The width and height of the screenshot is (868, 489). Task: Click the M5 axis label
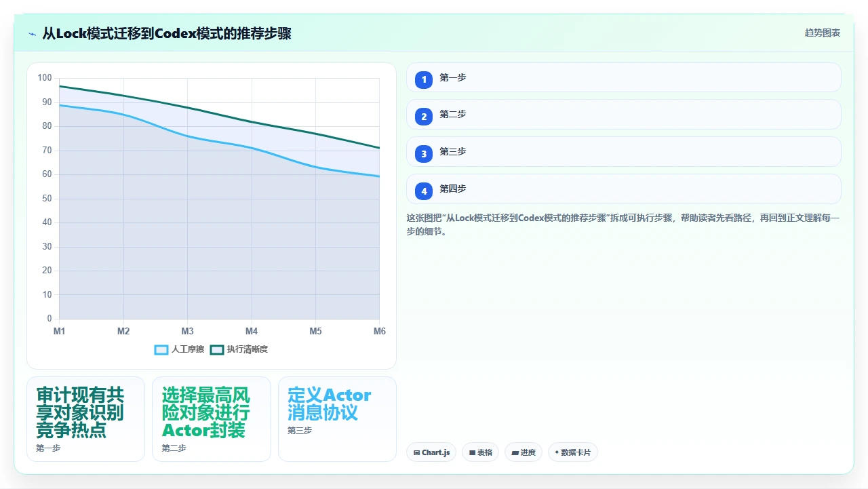tap(315, 331)
